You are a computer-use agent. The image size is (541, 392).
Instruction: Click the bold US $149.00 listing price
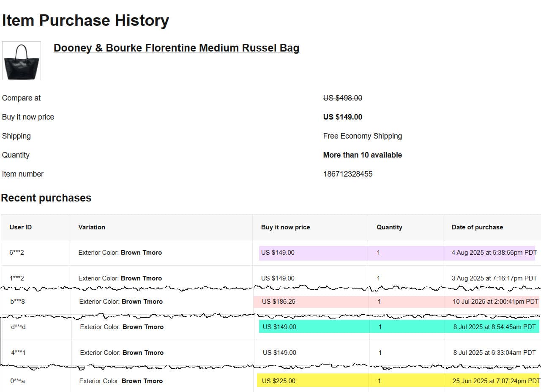[342, 117]
